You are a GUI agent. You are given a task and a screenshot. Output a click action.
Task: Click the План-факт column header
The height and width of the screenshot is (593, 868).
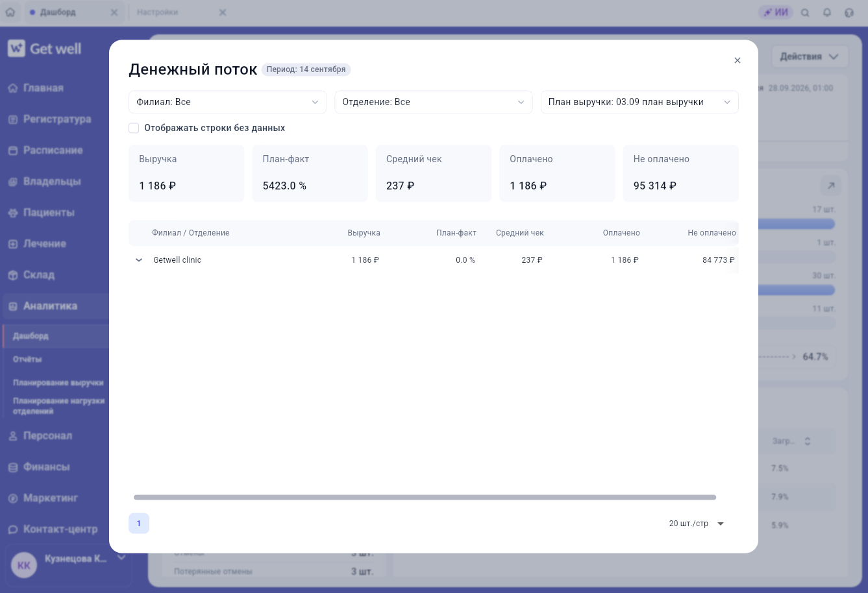point(456,233)
